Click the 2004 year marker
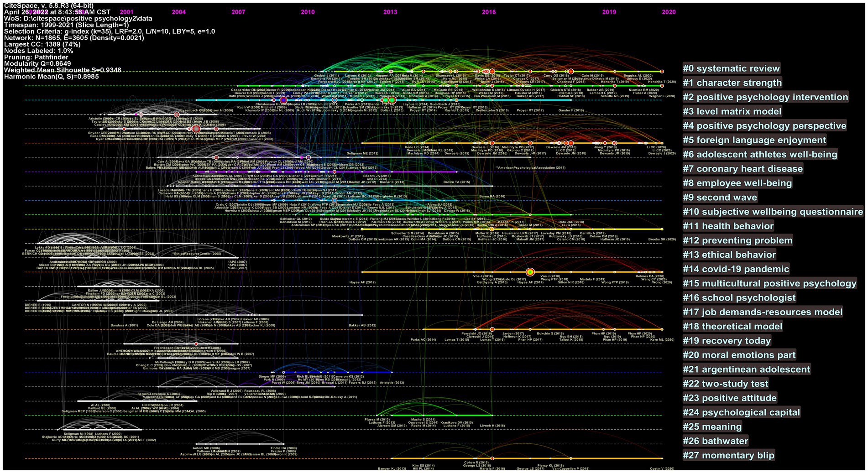Screen dimensions: 868x473 [179, 12]
